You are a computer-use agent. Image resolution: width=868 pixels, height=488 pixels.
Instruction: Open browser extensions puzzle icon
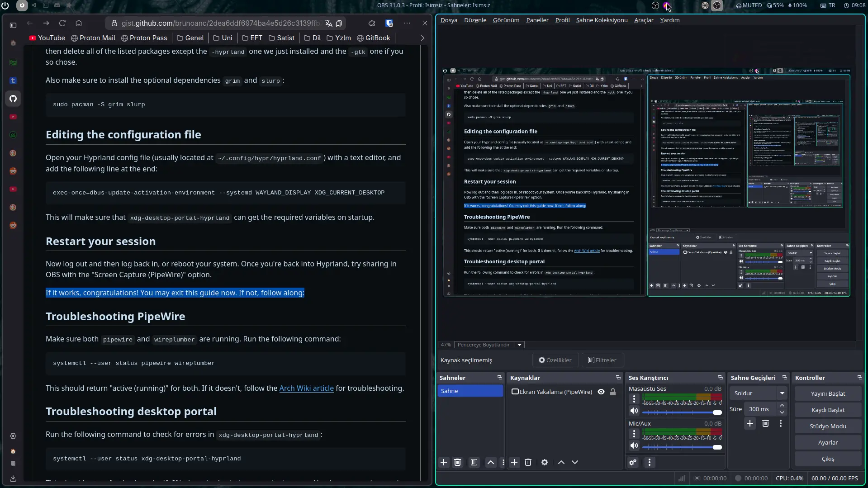tap(372, 23)
